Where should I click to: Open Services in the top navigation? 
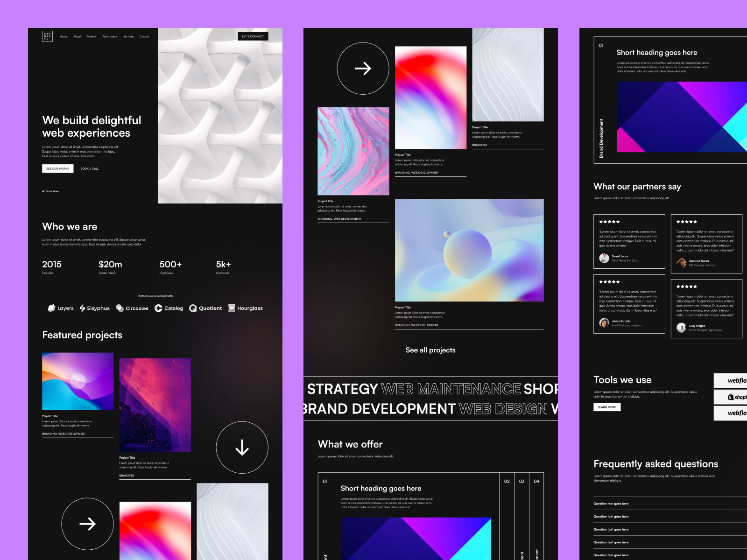click(x=128, y=36)
